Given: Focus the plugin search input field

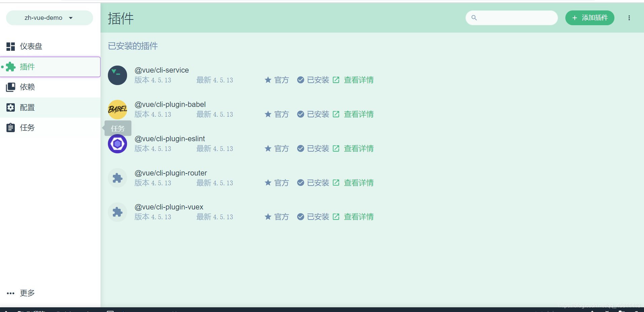Looking at the screenshot, I should click(x=512, y=18).
